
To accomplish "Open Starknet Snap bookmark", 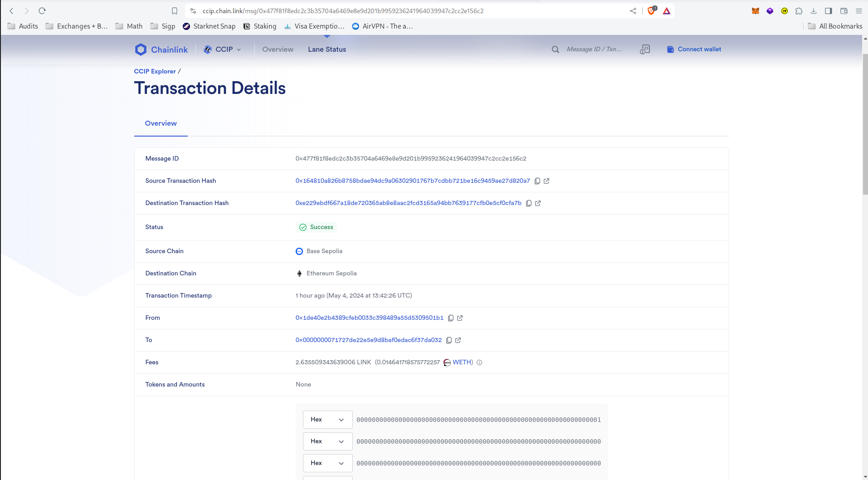I will [x=209, y=26].
